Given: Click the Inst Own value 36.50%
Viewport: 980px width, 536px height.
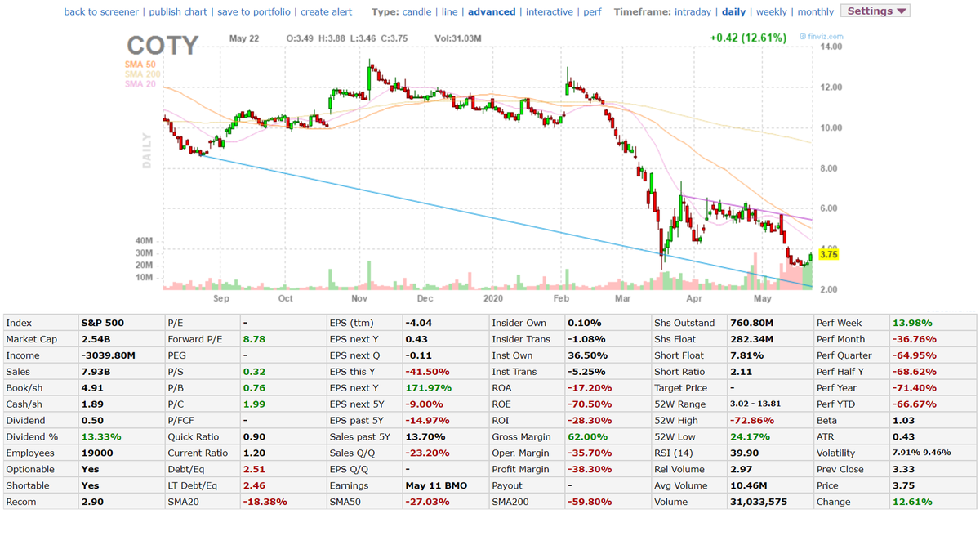Looking at the screenshot, I should point(587,355).
